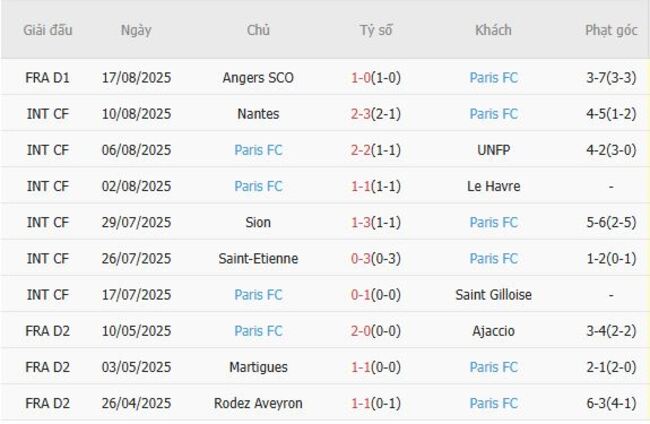The height and width of the screenshot is (424, 650).
Task: Open the 2-3 score of the Nantes match
Action: coord(361,114)
